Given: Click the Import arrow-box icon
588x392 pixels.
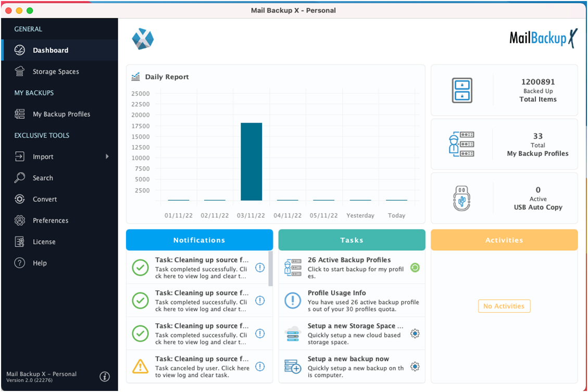Looking at the screenshot, I should click(19, 156).
